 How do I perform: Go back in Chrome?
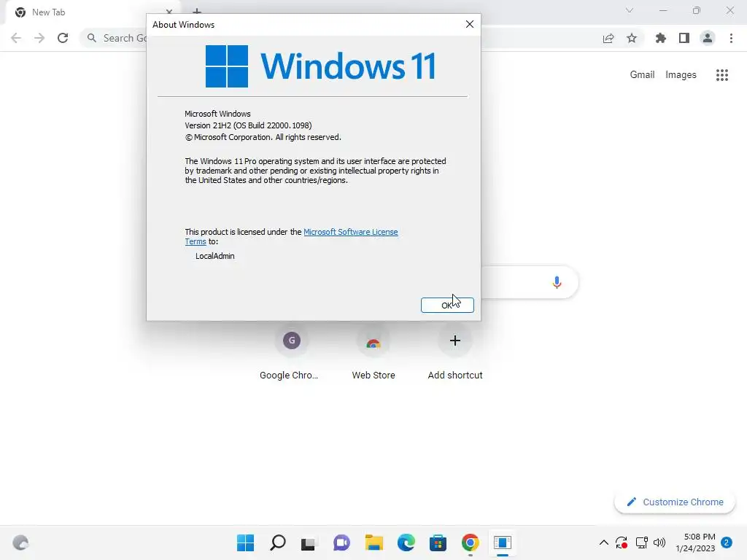pyautogui.click(x=16, y=38)
